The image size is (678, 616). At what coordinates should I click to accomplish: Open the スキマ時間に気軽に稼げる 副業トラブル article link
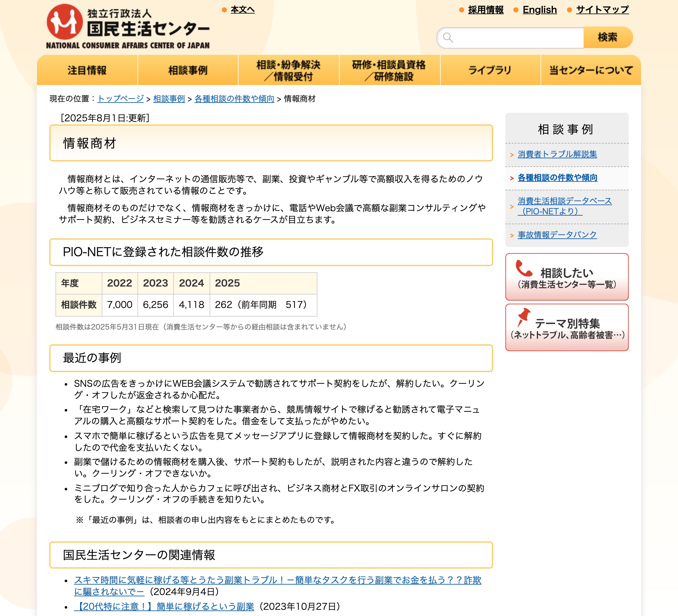point(277,586)
